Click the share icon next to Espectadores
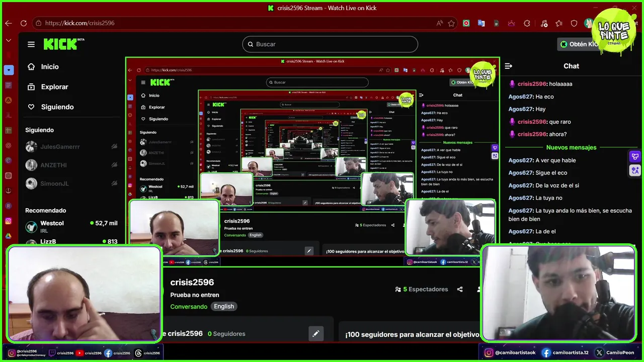This screenshot has height=362, width=644. [460, 289]
